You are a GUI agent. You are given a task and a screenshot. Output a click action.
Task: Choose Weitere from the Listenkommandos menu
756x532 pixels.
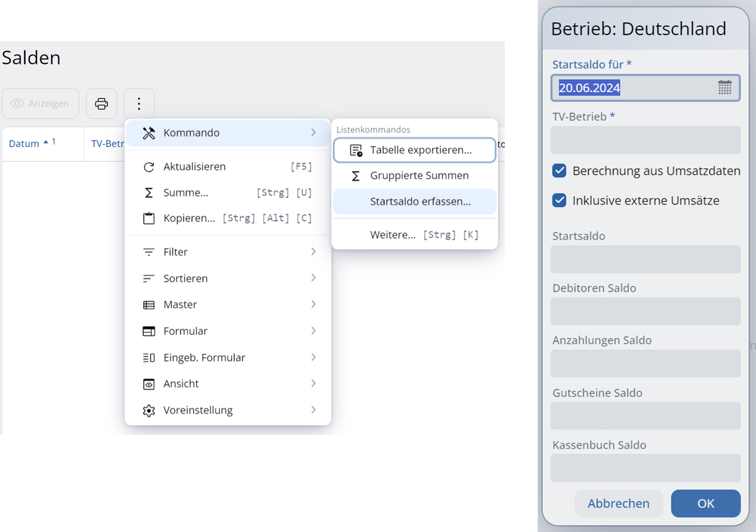[393, 235]
